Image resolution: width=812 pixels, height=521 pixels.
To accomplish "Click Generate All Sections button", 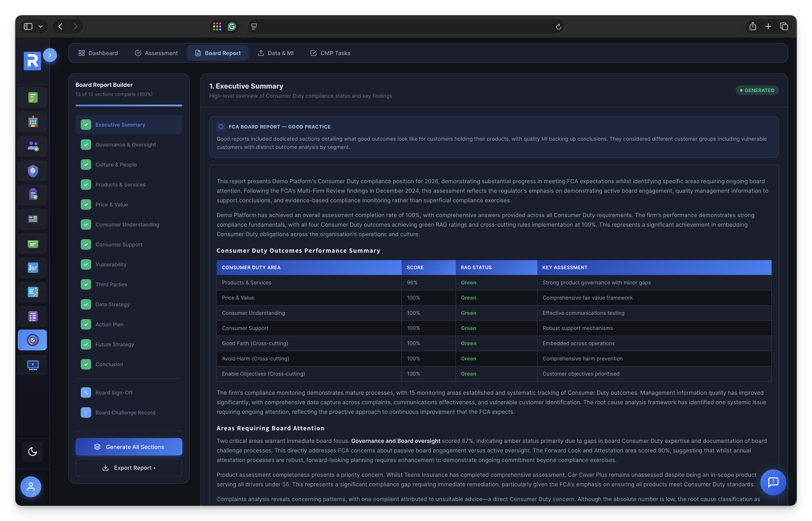I will [129, 447].
